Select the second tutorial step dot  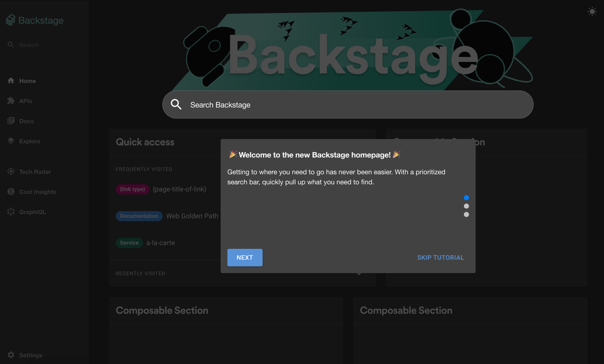coord(466,206)
